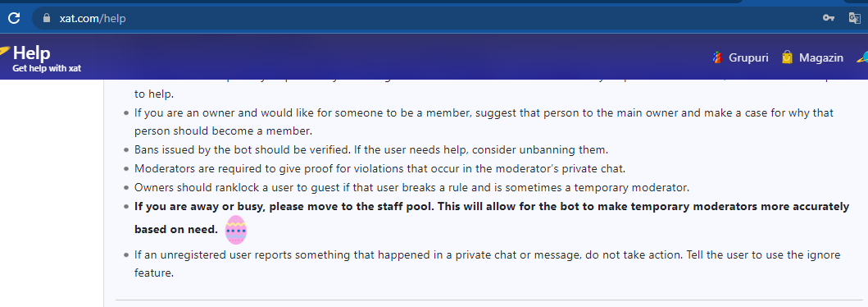Click the browser reload page icon

click(14, 18)
